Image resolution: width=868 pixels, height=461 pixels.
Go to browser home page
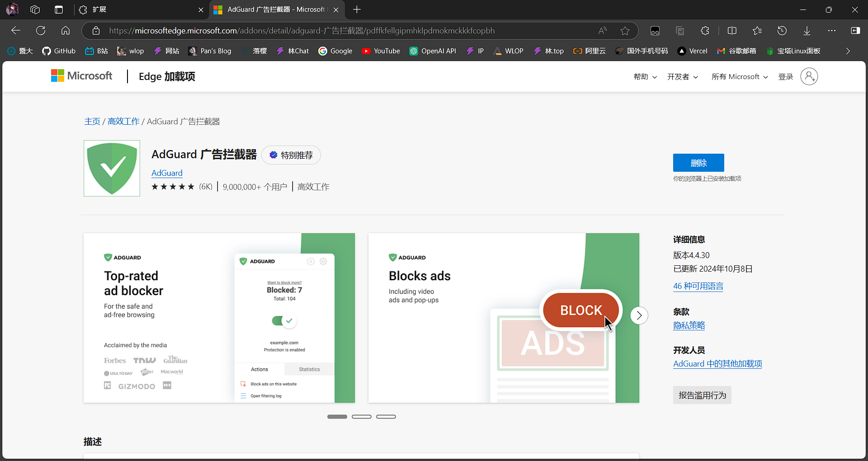pos(66,31)
